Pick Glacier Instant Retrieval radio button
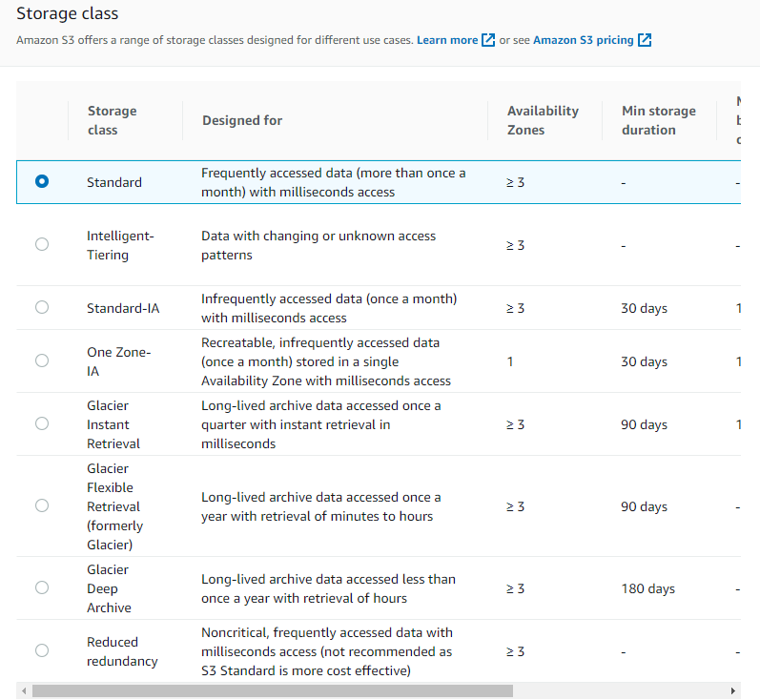Image resolution: width=760 pixels, height=700 pixels. point(42,423)
